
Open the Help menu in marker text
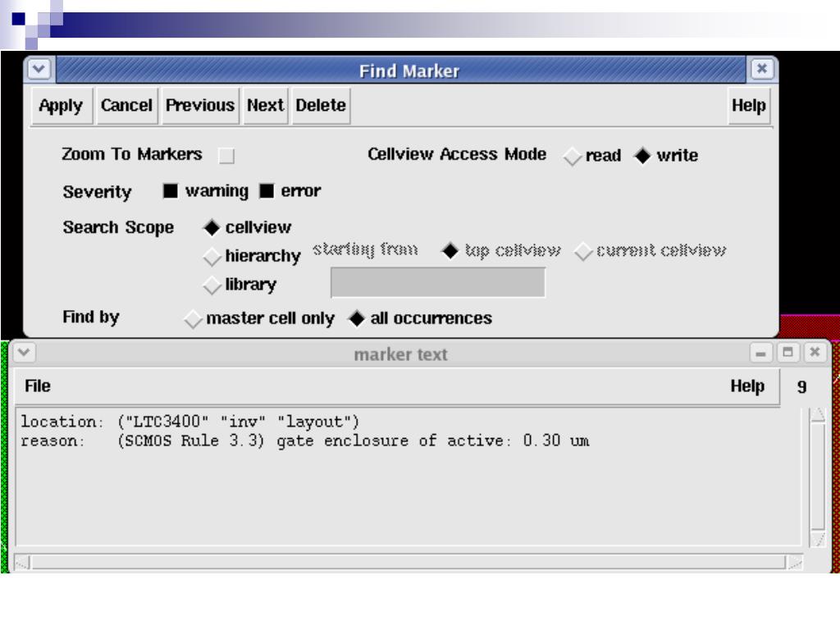tap(747, 386)
